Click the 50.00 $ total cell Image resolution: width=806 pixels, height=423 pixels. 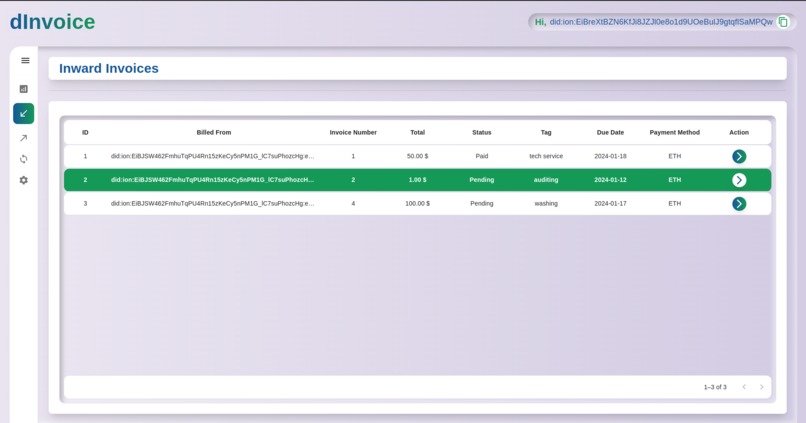pyautogui.click(x=417, y=156)
